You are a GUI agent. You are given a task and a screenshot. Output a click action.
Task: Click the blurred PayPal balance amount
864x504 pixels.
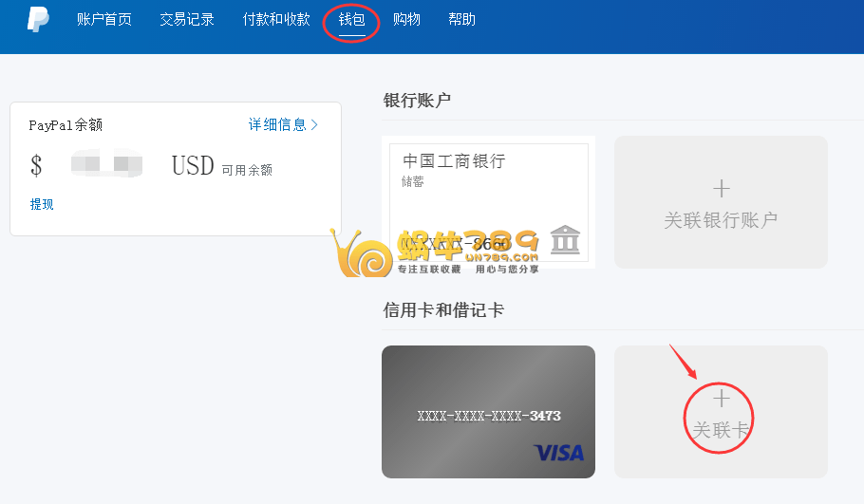[x=107, y=163]
